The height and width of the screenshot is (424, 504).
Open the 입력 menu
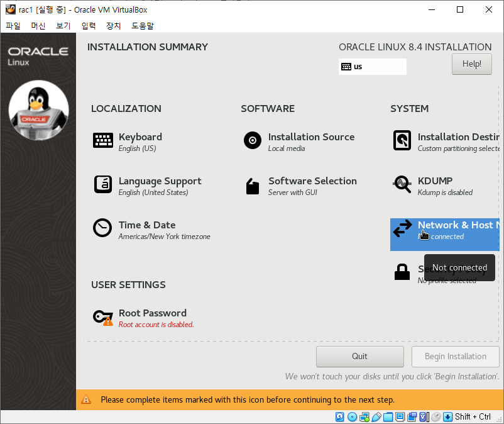tap(89, 26)
